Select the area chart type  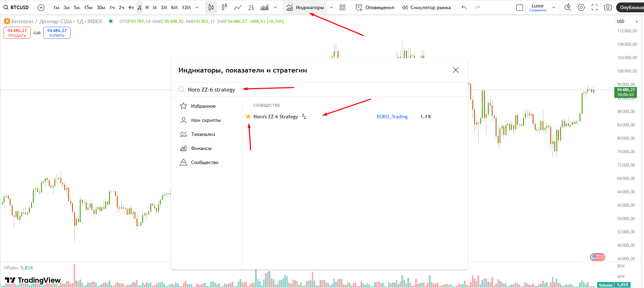coord(265,7)
